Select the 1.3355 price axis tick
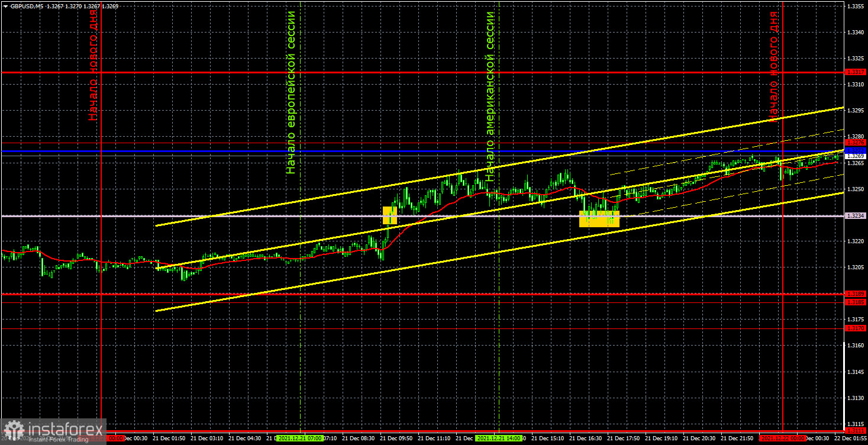This screenshot has height=445, width=868. click(x=856, y=6)
